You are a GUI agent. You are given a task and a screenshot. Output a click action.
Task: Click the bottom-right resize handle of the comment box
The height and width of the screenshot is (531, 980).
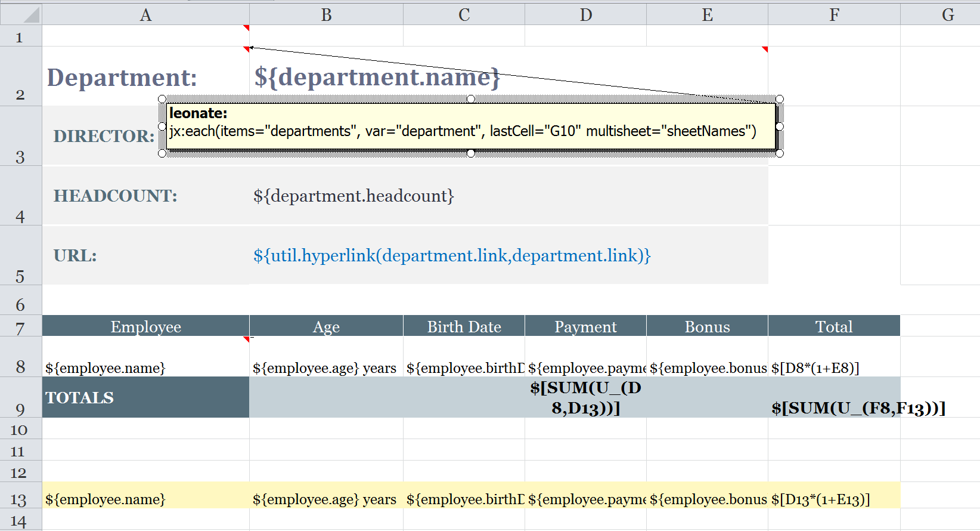[779, 153]
